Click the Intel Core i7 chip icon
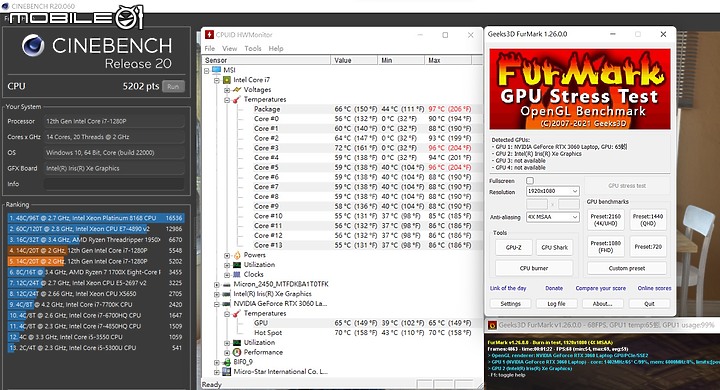The image size is (720, 390). click(x=226, y=80)
